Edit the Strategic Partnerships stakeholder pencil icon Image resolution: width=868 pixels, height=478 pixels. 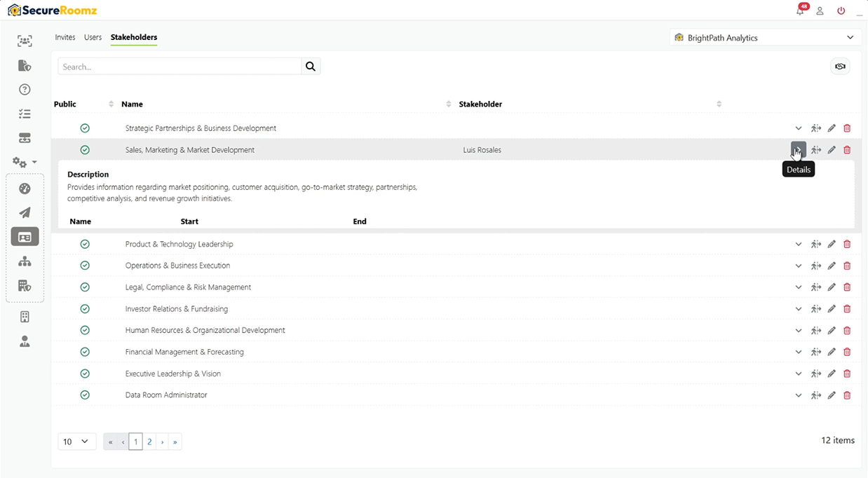(x=832, y=128)
